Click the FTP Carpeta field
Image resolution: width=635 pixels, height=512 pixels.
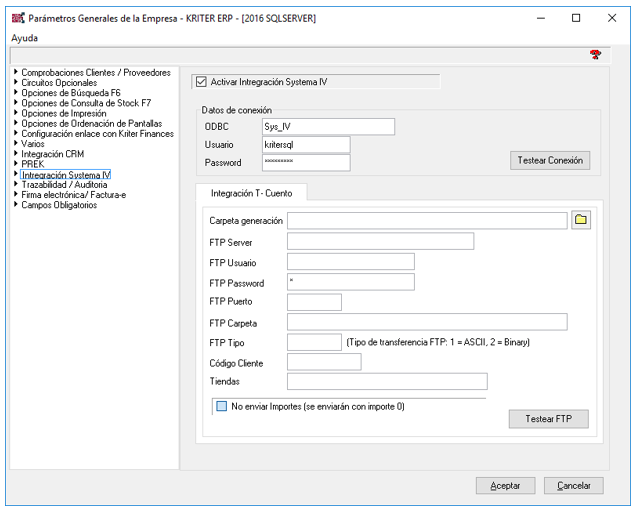427,322
